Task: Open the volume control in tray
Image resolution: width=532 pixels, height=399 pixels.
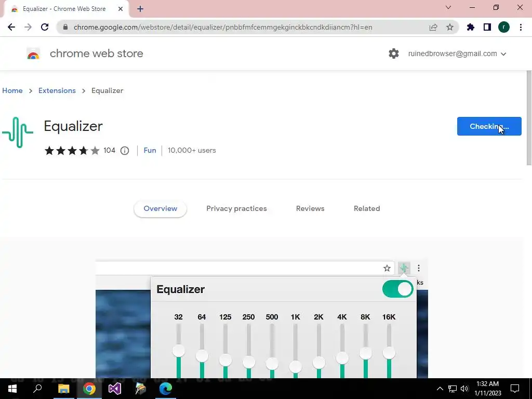Action: (x=465, y=389)
